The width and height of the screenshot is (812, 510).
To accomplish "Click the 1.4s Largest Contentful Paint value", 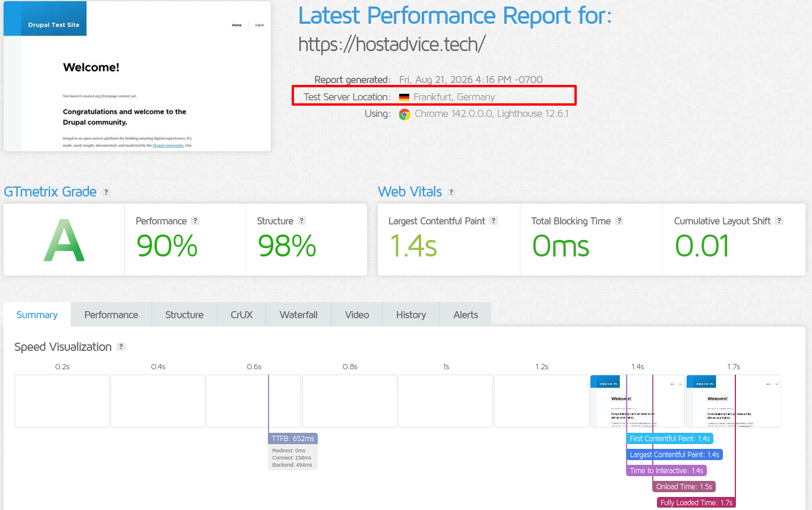I will [x=413, y=246].
